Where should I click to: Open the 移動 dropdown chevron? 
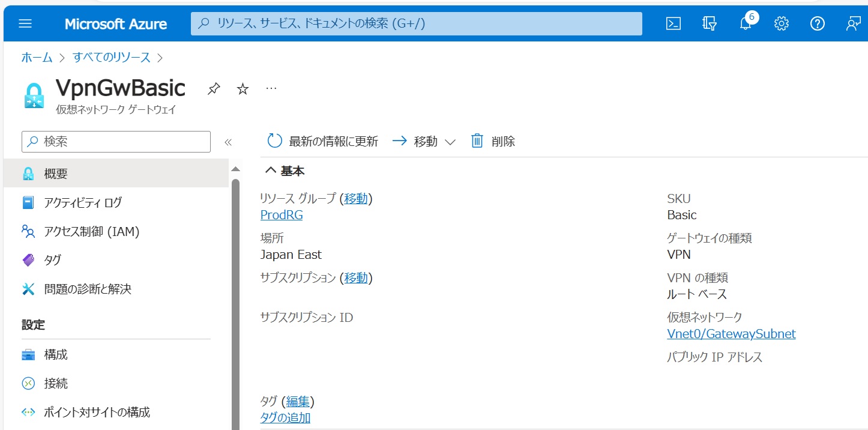(x=450, y=142)
